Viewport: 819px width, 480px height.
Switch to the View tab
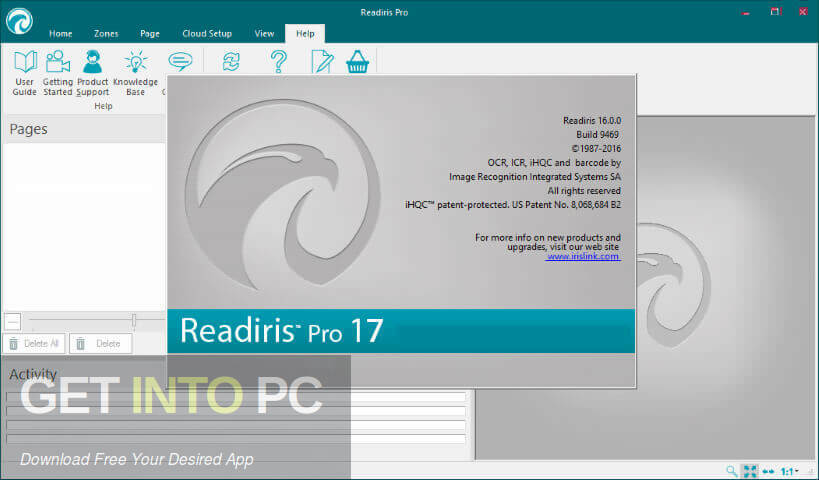[264, 33]
